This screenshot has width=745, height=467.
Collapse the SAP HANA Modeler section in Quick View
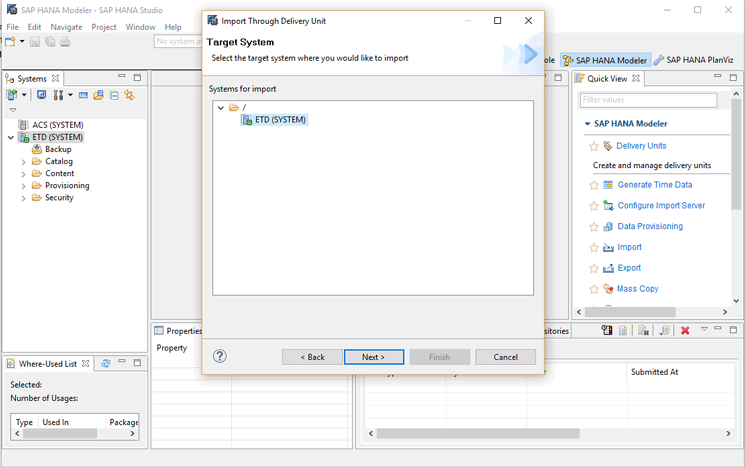(587, 124)
